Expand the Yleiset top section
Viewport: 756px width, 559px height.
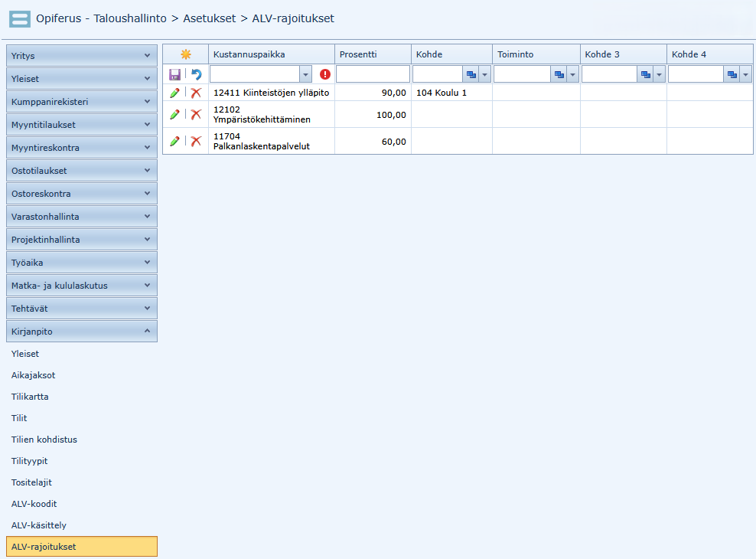tap(81, 79)
